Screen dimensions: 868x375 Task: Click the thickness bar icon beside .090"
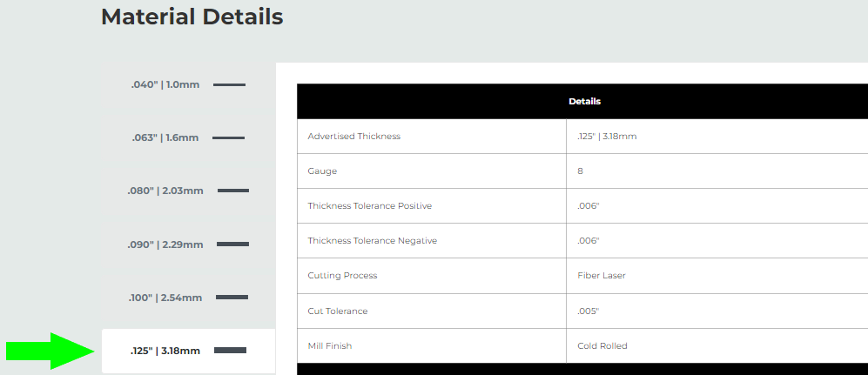pos(232,244)
